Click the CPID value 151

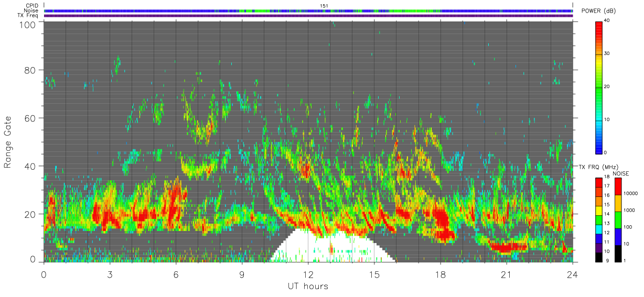324,6
